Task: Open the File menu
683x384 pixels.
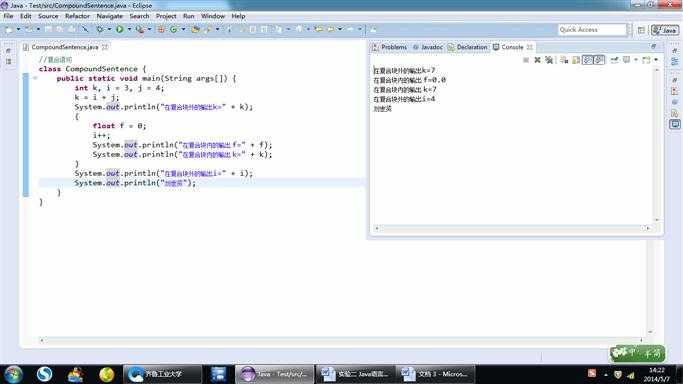Action: coord(8,16)
